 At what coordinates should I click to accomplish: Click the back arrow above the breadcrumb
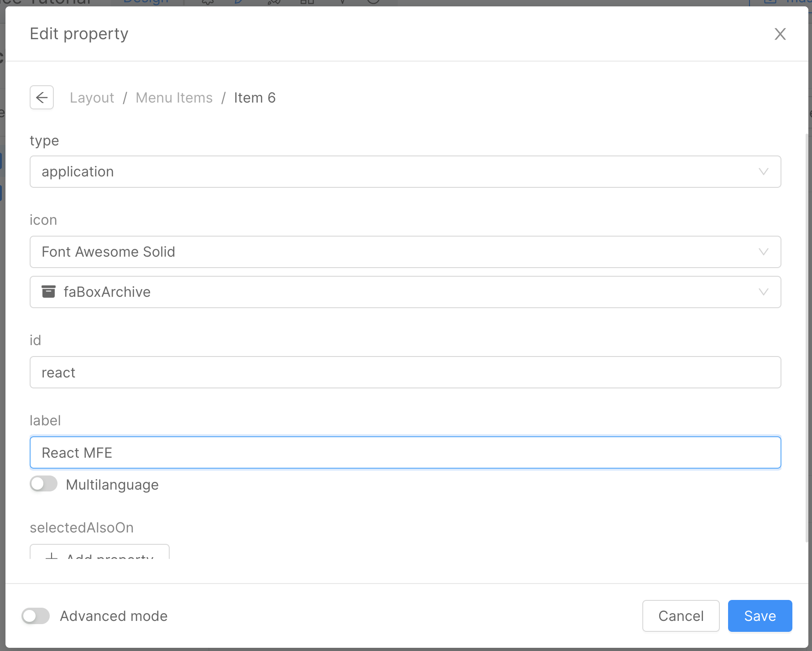pyautogui.click(x=42, y=97)
